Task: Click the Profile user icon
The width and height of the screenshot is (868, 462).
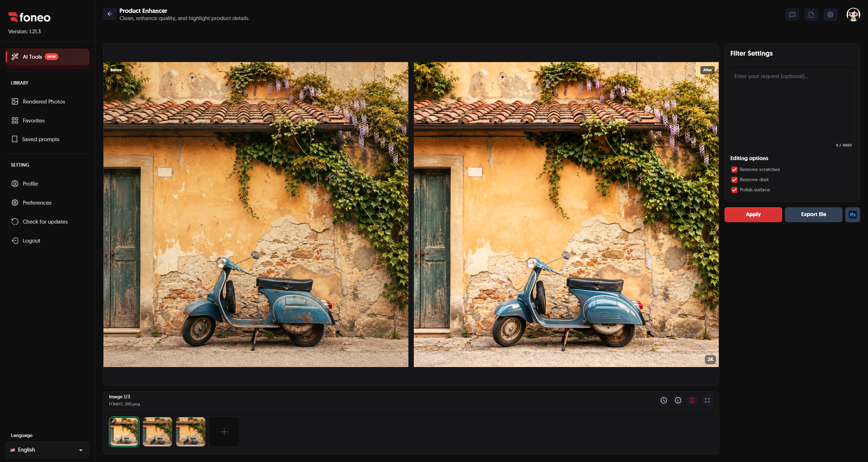Action: pos(15,184)
